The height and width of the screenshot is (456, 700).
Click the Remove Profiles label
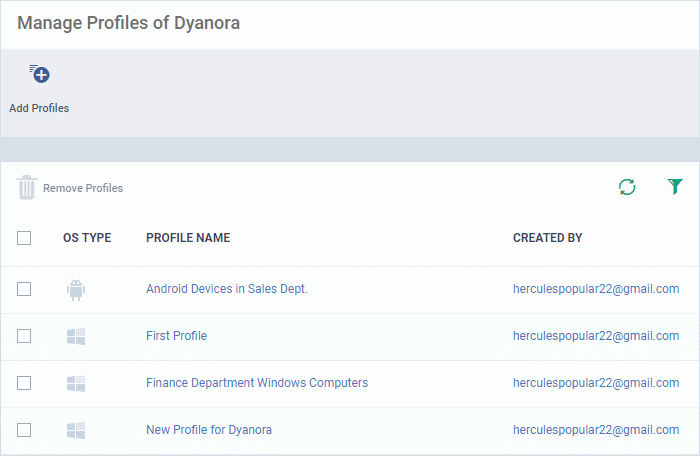(x=83, y=188)
